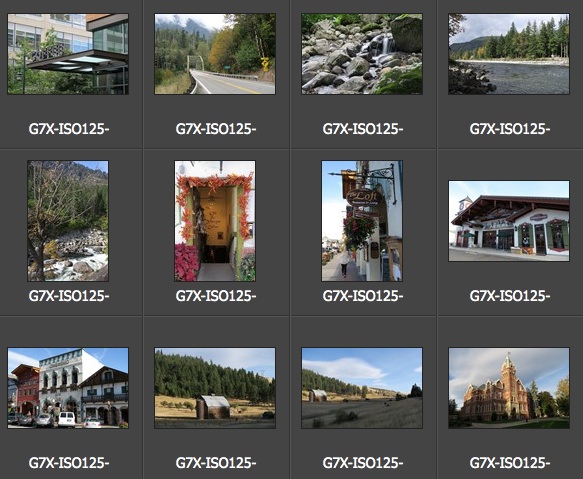The width and height of the screenshot is (583, 479).
Task: Click filename label under chalet storefront photo
Action: [509, 296]
